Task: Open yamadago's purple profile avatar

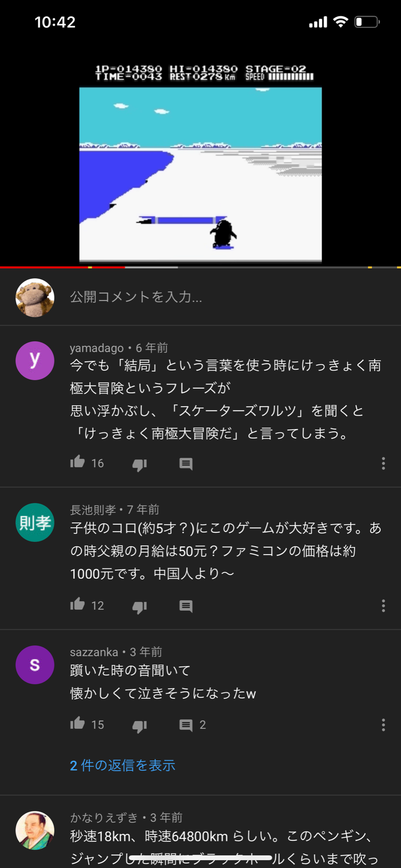Action: click(35, 360)
